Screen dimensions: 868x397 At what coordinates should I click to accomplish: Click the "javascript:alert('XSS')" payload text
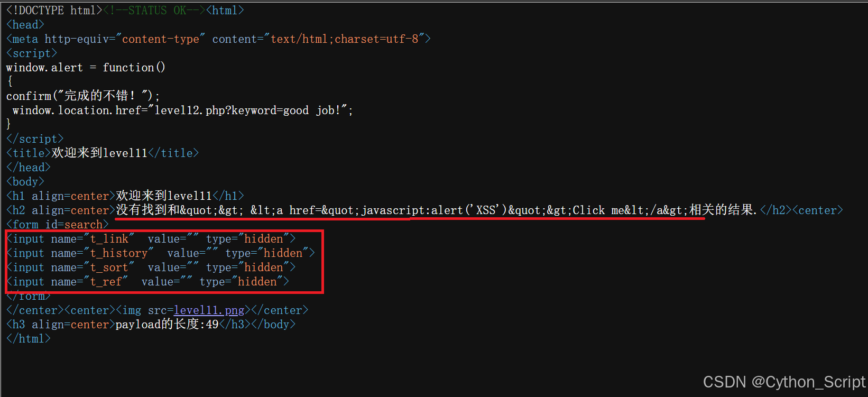pos(434,210)
